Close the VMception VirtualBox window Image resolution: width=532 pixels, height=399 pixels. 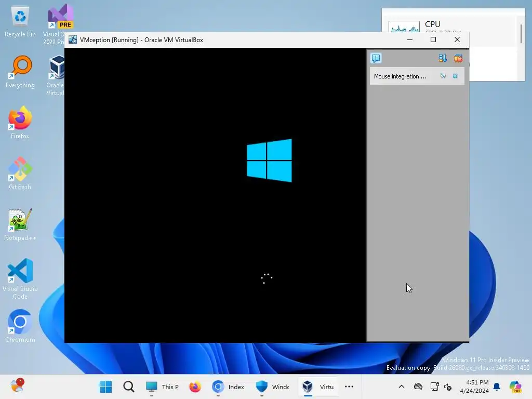tap(457, 39)
